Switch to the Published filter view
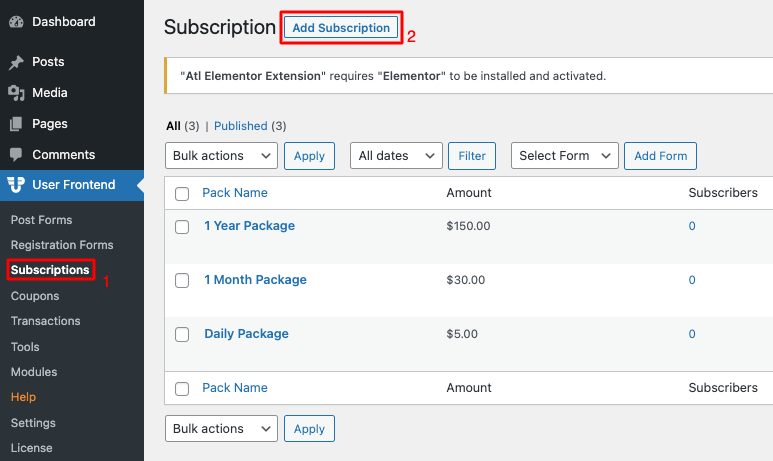Screen dimensions: 773x461 pos(241,126)
